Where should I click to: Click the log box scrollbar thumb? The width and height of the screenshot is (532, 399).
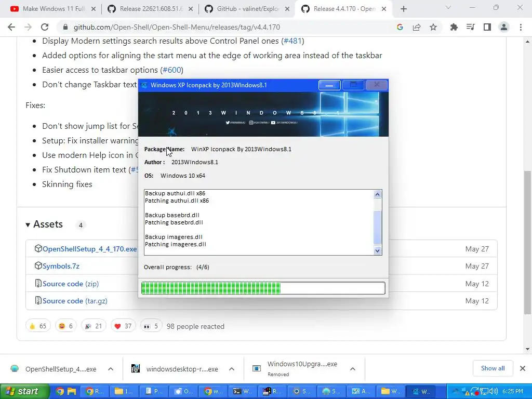coord(377,228)
